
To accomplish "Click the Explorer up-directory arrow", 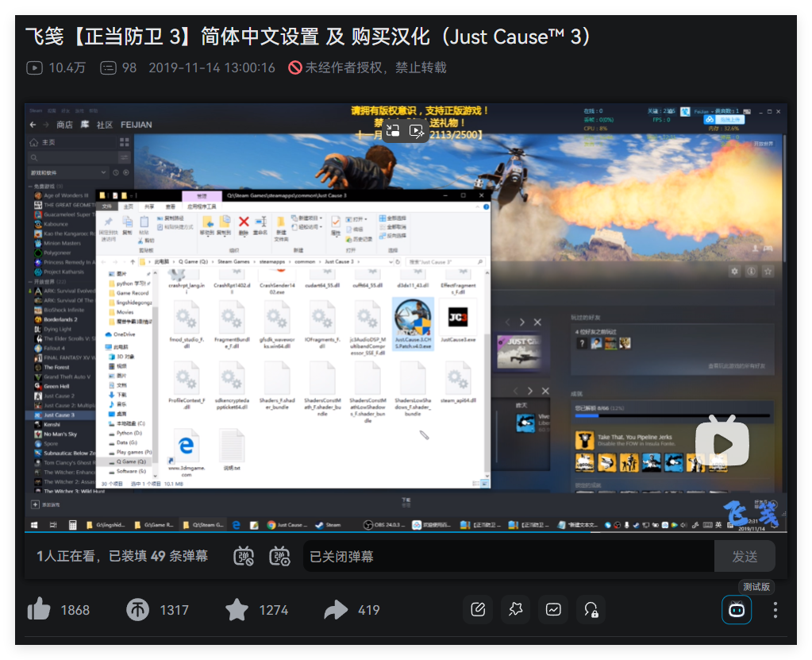I will coord(133,261).
